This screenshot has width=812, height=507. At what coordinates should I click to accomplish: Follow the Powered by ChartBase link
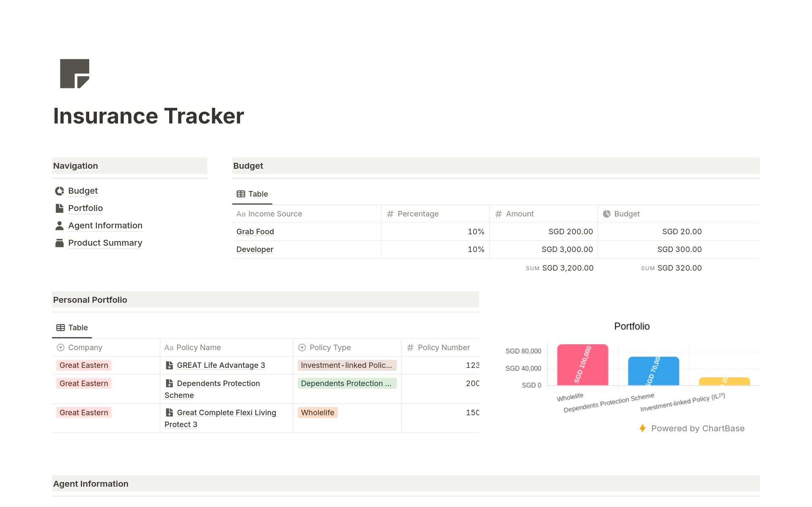coord(698,428)
